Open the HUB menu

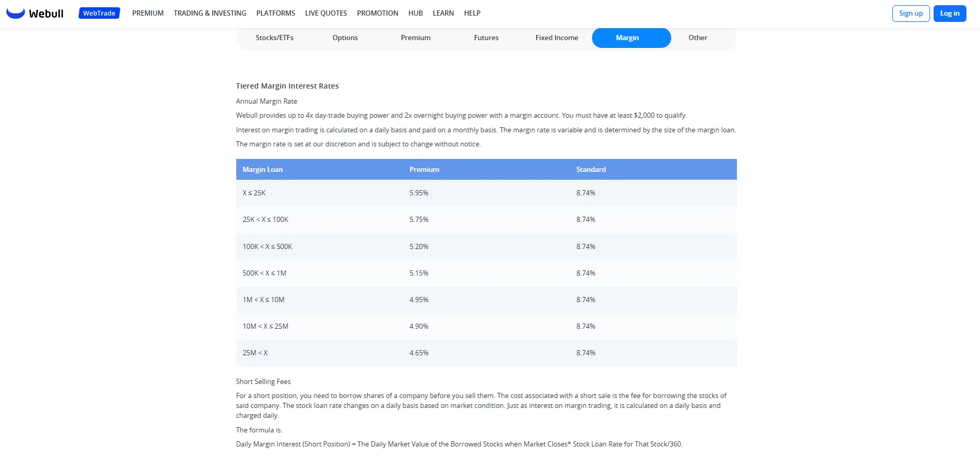(x=416, y=13)
